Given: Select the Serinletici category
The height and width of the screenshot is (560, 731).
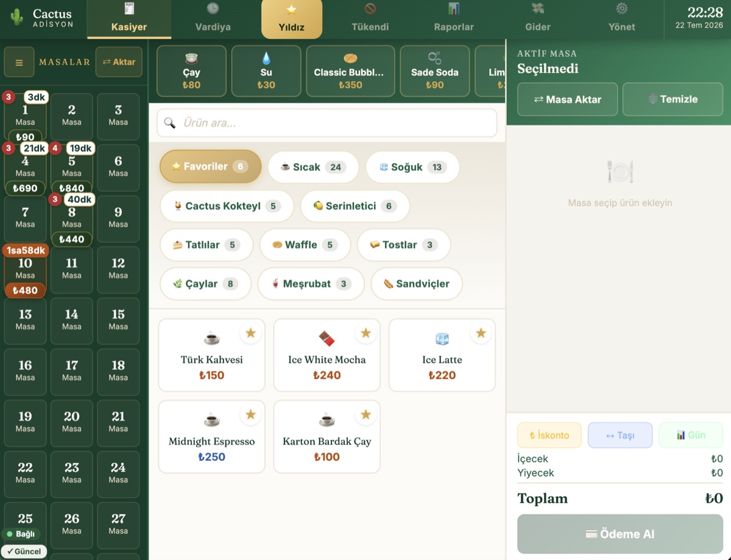Looking at the screenshot, I should (355, 206).
